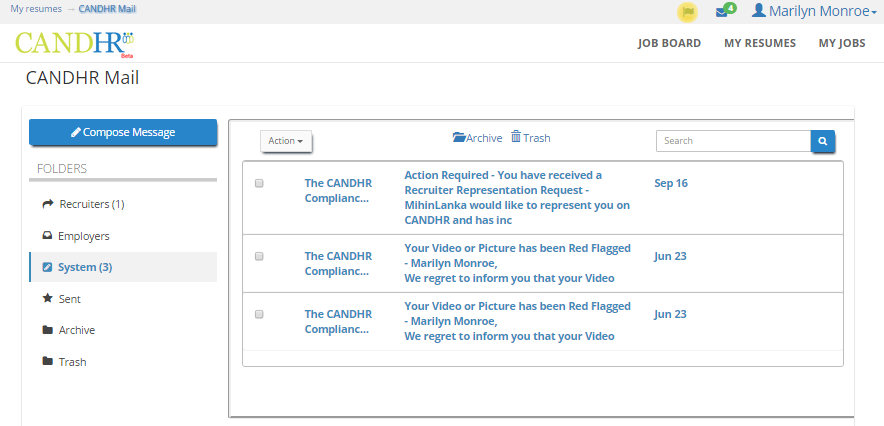Open the Recruiter Representation Request message
Viewport: 884px width, 426px height.
tap(517, 198)
